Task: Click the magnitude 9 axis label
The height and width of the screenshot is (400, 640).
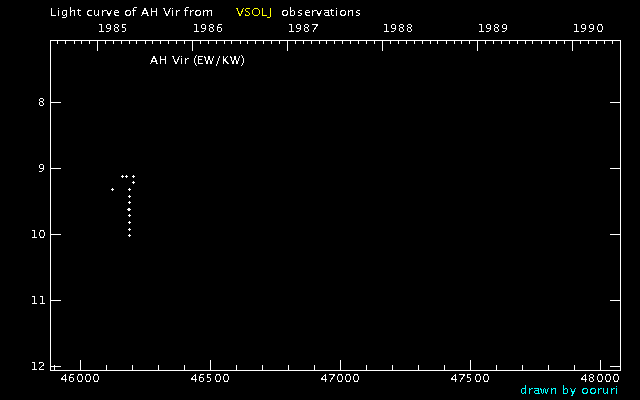Action: point(41,168)
